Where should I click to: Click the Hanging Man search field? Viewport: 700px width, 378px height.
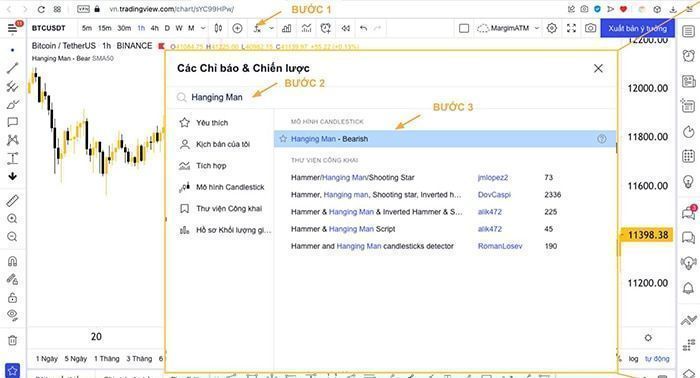(391, 97)
